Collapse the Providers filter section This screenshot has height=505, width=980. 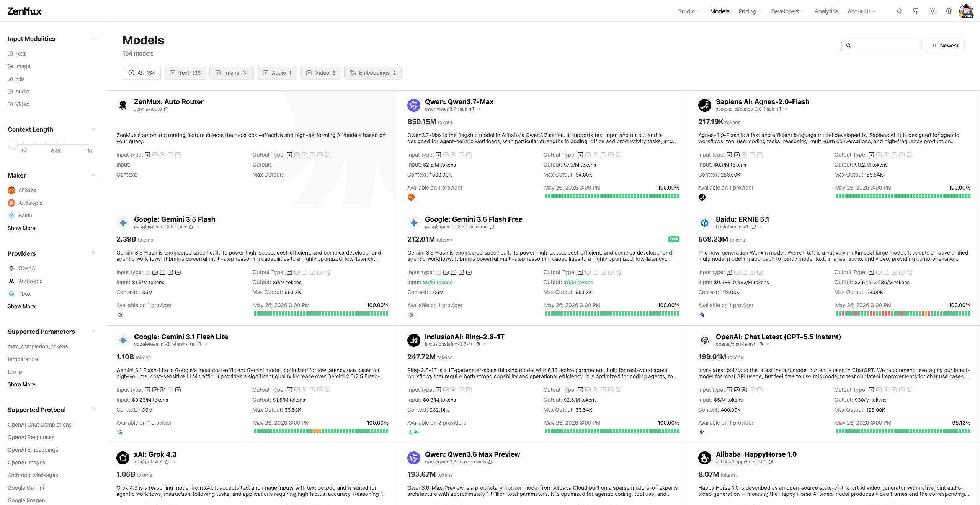pos(94,253)
